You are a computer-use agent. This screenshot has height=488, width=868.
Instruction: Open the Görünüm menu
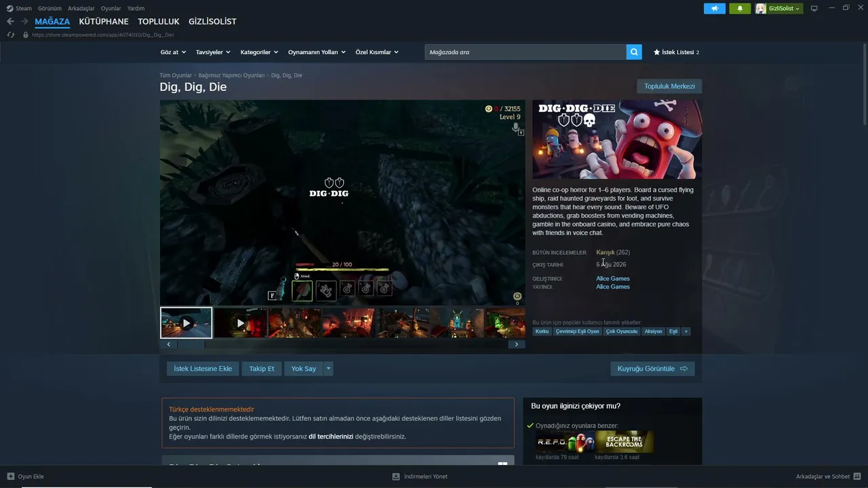50,8
